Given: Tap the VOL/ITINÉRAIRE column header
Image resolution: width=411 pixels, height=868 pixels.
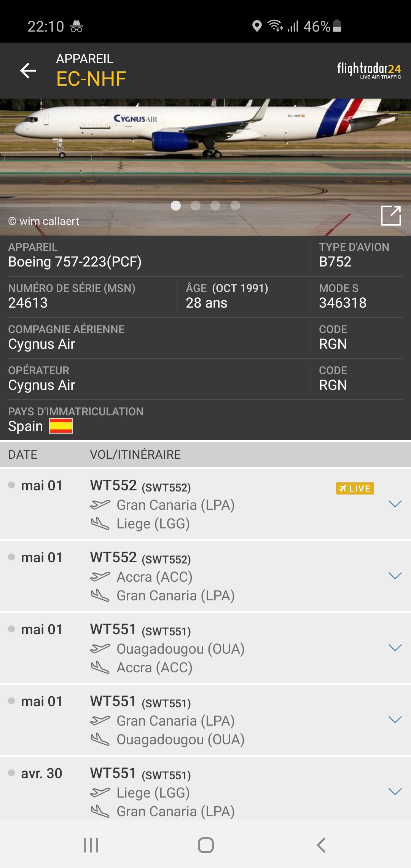Looking at the screenshot, I should (135, 454).
